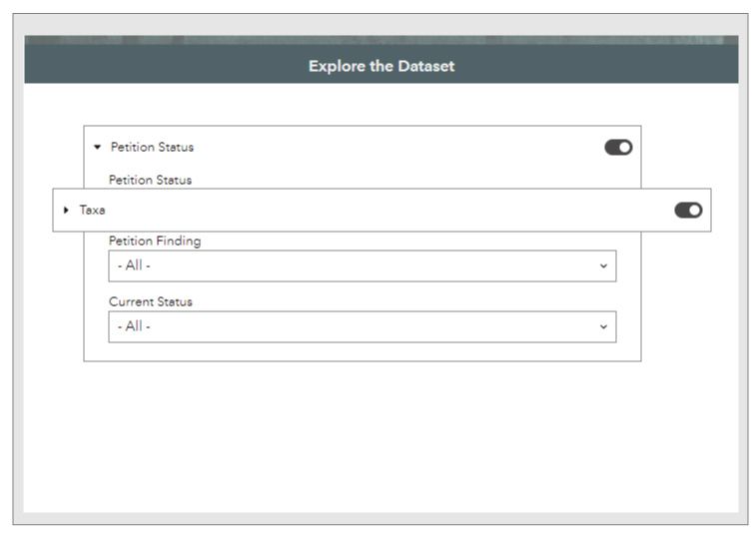Image resolution: width=756 pixels, height=533 pixels.
Task: Click the Explore the Dataset heading
Action: tap(380, 66)
